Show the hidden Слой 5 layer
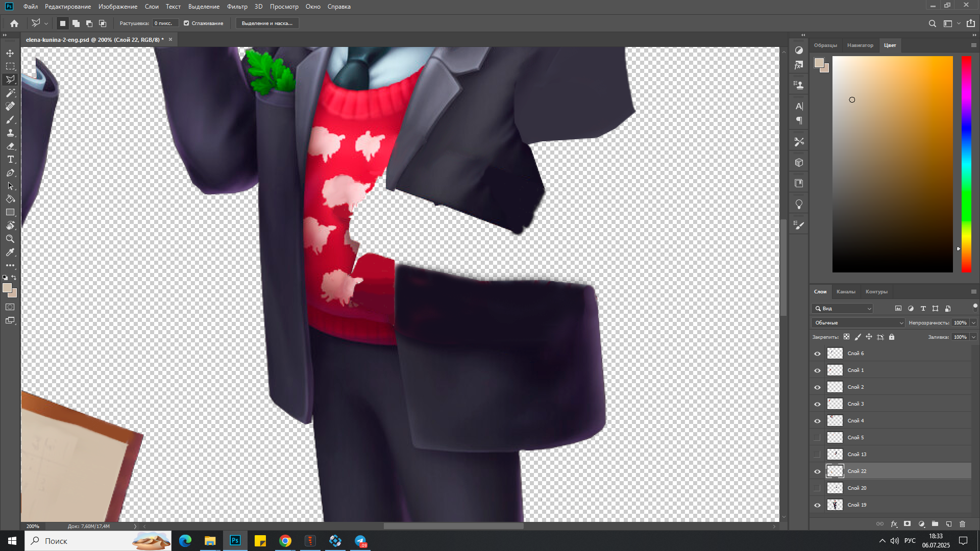980x551 pixels. click(817, 438)
